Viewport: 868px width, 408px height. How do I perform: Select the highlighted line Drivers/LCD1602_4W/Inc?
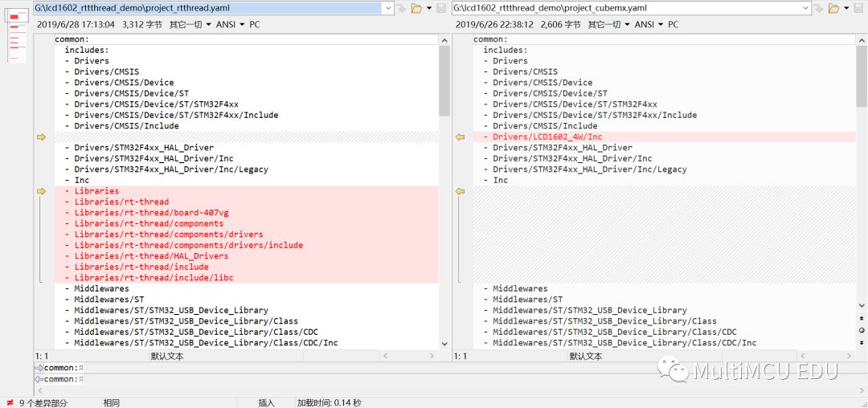[x=665, y=137]
